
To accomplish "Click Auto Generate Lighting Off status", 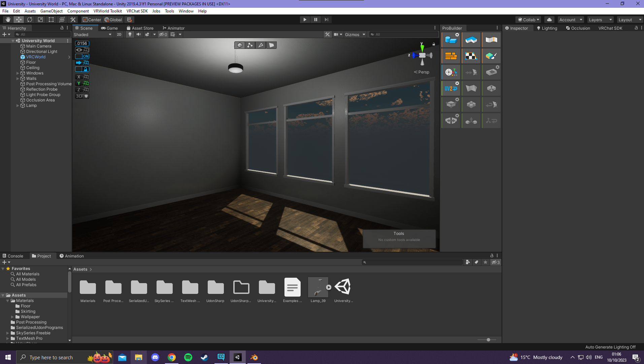I will (x=610, y=347).
